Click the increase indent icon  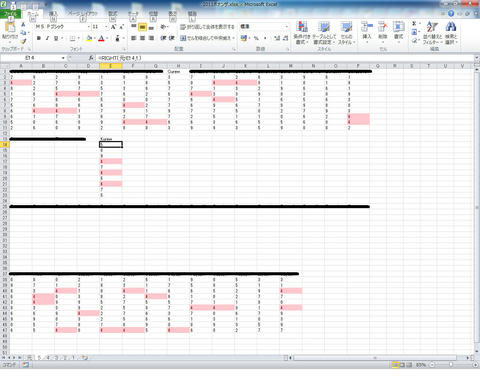tap(172, 38)
